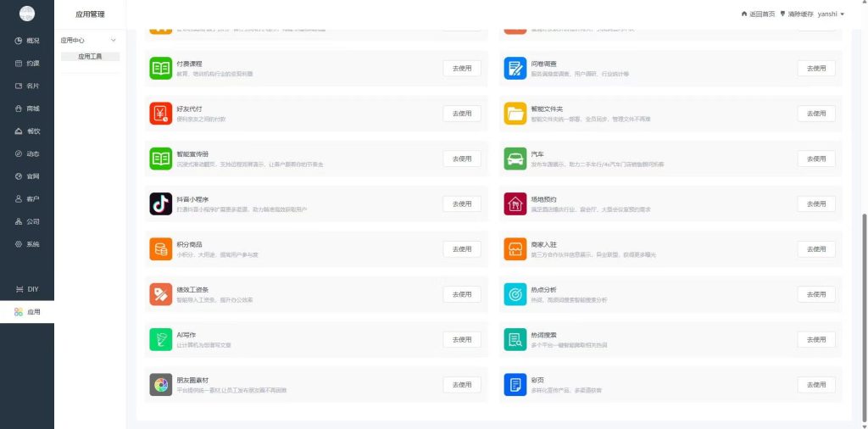868x429 pixels.
Task: Open the DIY sidebar item
Action: point(27,289)
